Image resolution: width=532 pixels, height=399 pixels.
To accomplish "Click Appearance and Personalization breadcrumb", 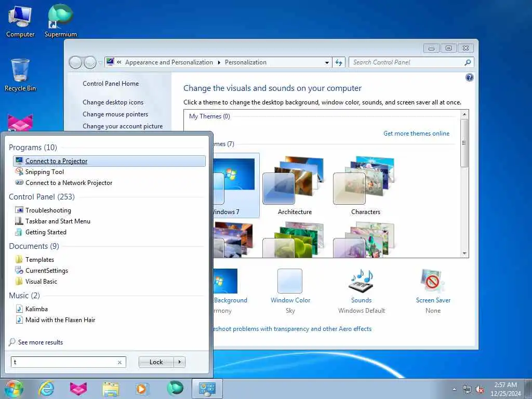I will (169, 62).
